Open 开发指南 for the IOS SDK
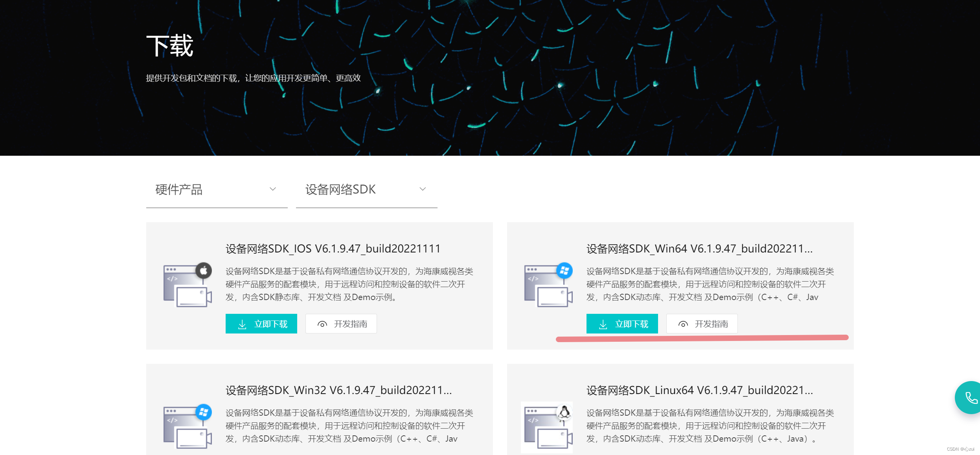Viewport: 980px width, 455px height. (x=341, y=324)
